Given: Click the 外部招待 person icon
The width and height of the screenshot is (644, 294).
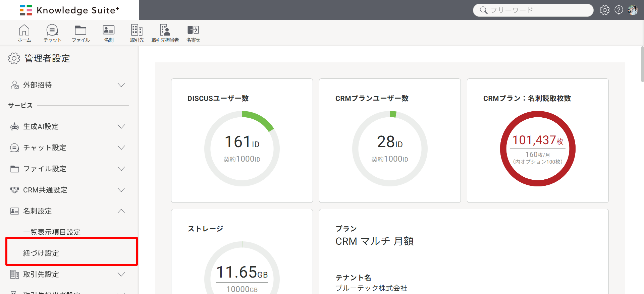Looking at the screenshot, I should tap(14, 85).
